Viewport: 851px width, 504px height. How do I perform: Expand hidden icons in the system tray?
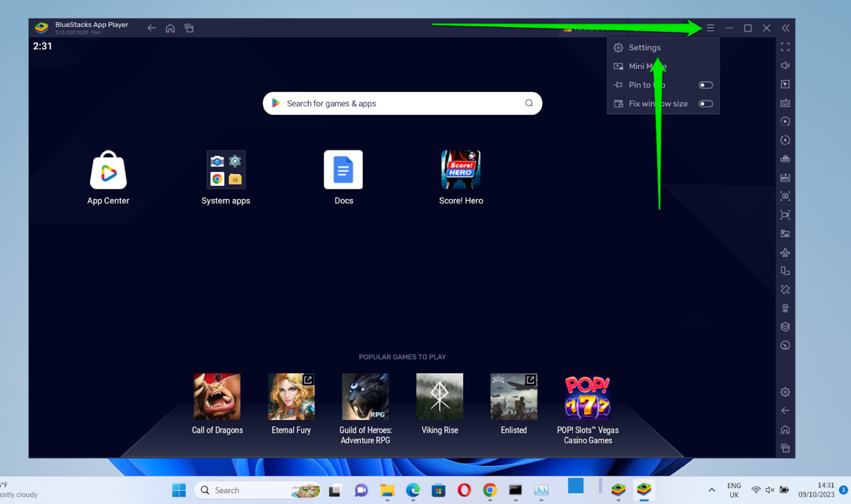(711, 490)
